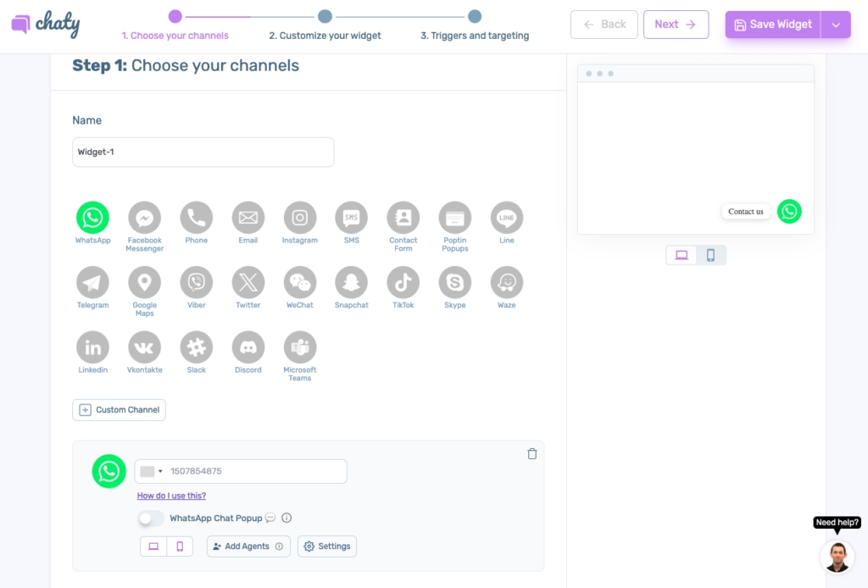Add the Facebook Messenger channel

pyautogui.click(x=144, y=218)
